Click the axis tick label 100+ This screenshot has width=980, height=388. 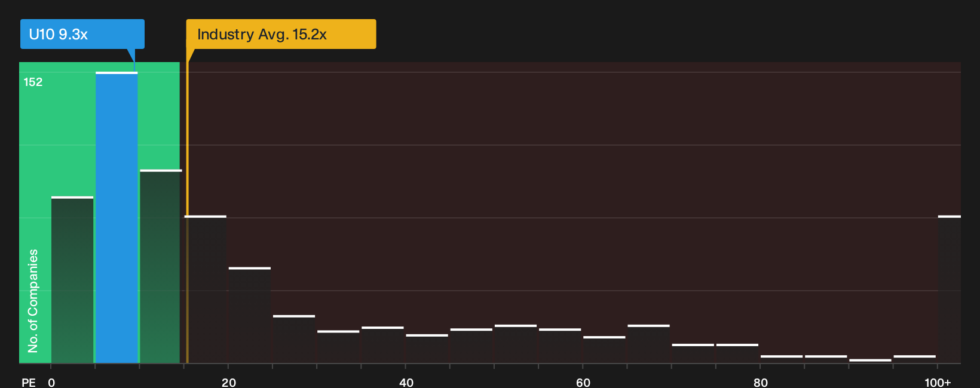coord(938,382)
